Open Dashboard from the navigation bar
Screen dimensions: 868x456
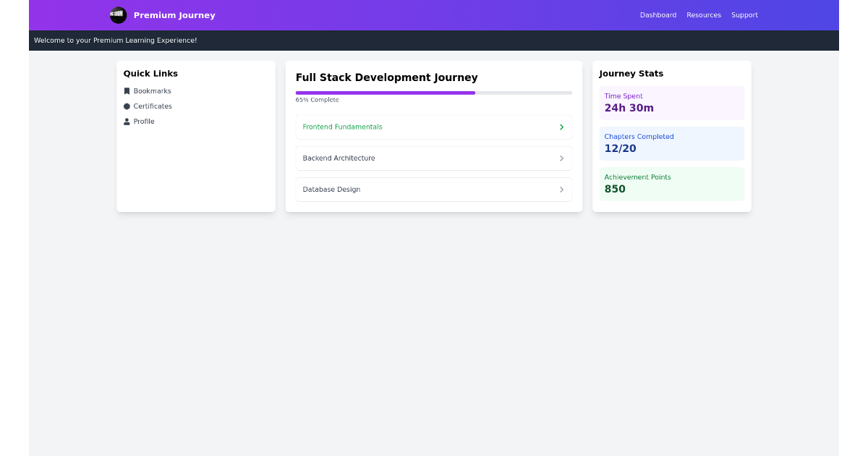(x=658, y=14)
